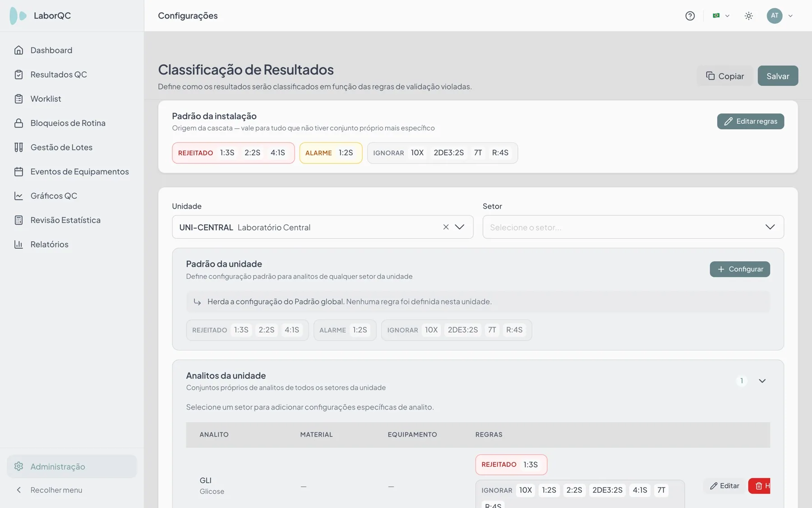Image resolution: width=812 pixels, height=508 pixels.
Task: Click 10X chip in Padrão da unidade
Action: (431, 330)
